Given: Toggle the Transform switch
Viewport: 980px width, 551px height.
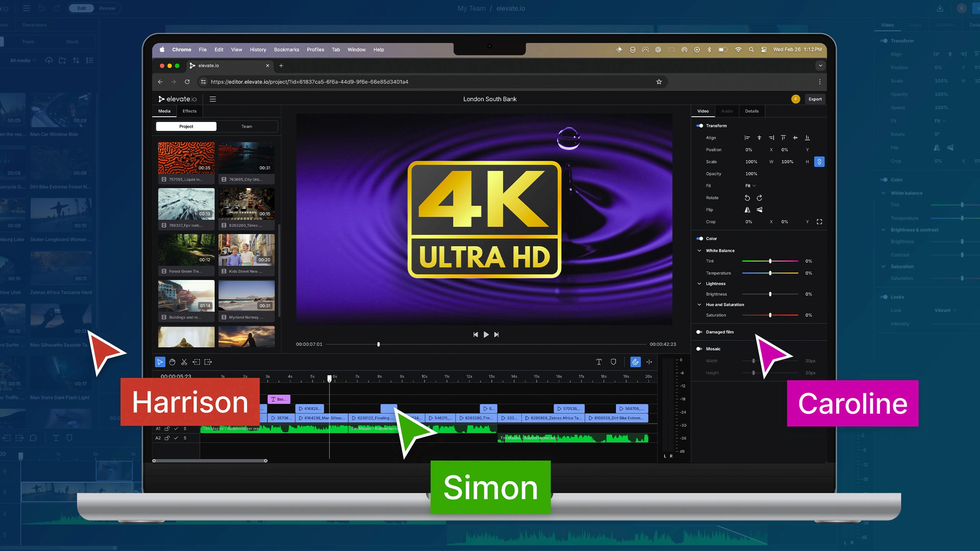Looking at the screenshot, I should [700, 126].
